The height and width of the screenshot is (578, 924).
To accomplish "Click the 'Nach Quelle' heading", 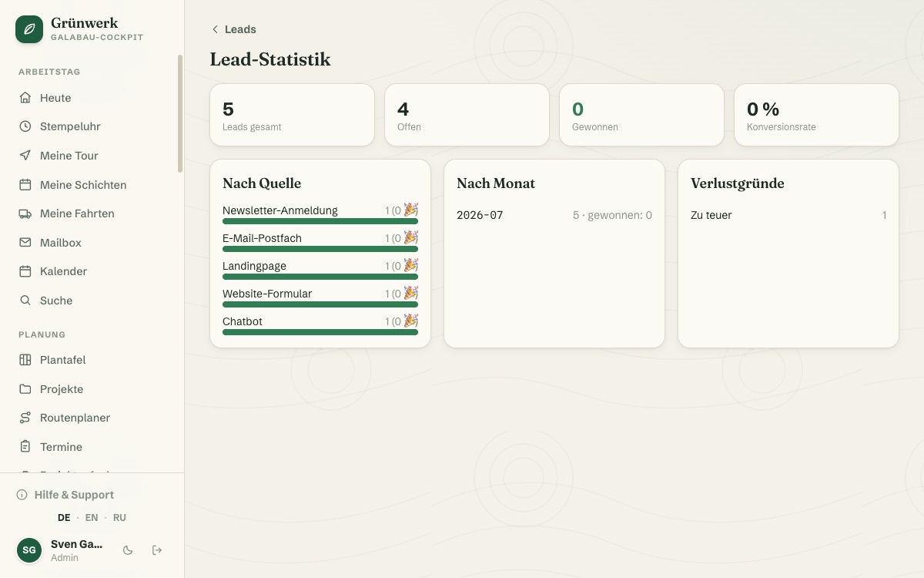I will point(262,183).
